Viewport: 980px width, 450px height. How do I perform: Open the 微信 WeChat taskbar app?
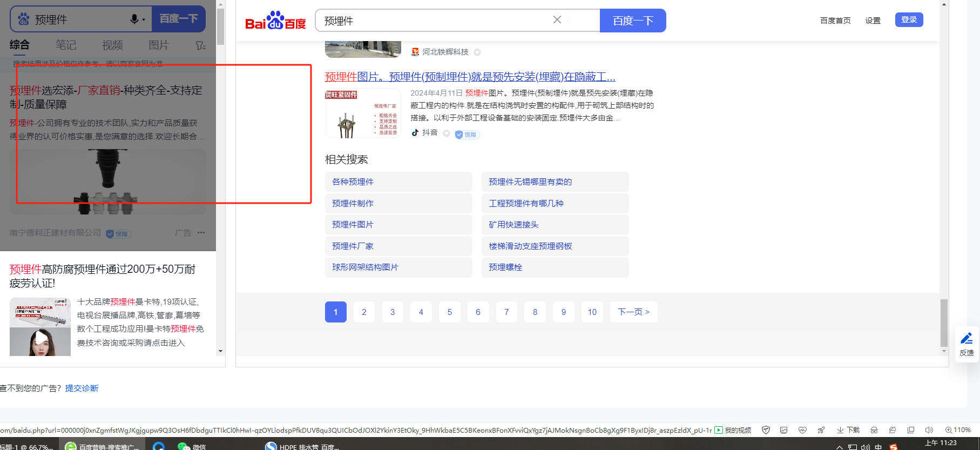(x=192, y=447)
